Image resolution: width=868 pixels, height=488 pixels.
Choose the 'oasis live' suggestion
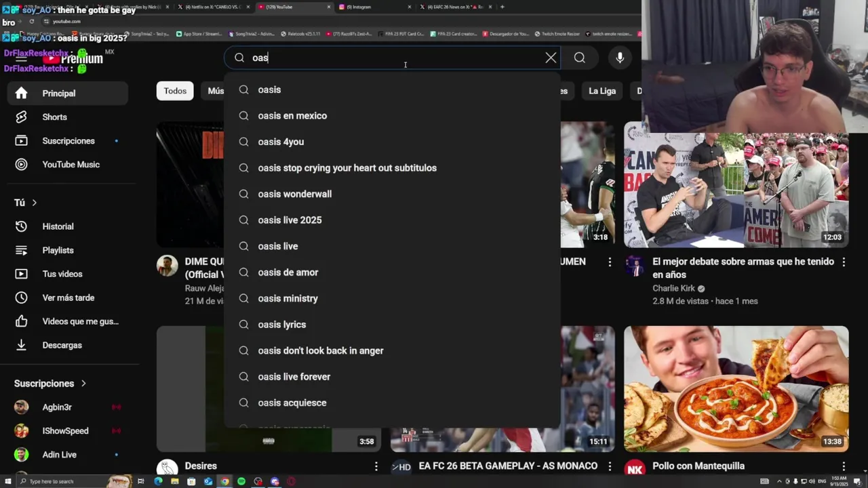pos(393,246)
